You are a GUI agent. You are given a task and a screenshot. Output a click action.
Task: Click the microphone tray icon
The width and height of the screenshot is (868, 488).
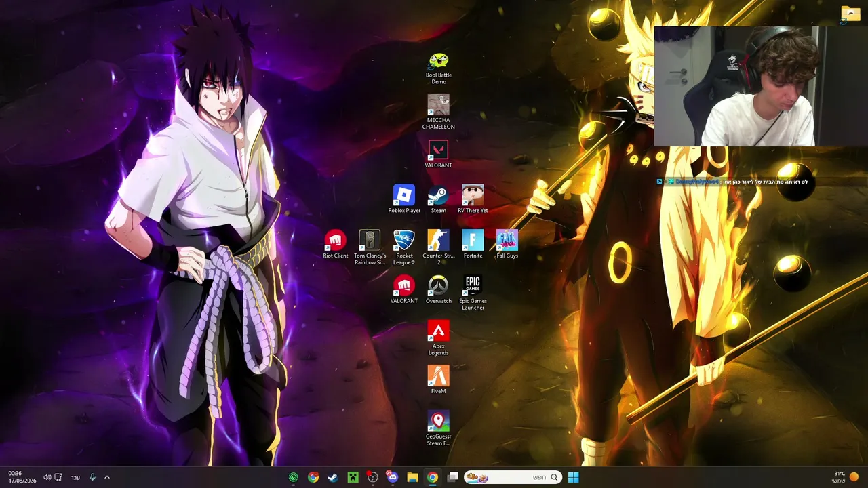coord(92,477)
